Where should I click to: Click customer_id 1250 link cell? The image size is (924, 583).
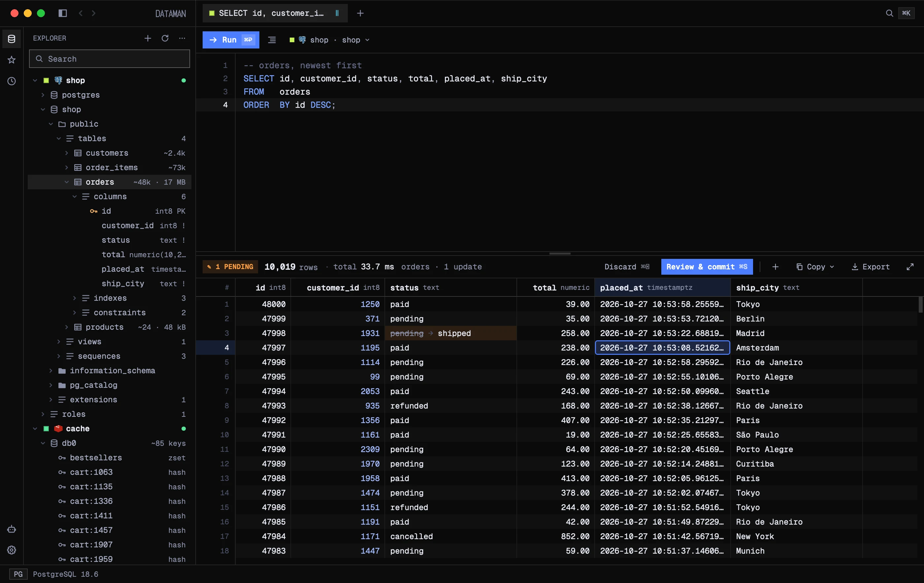click(x=338, y=304)
